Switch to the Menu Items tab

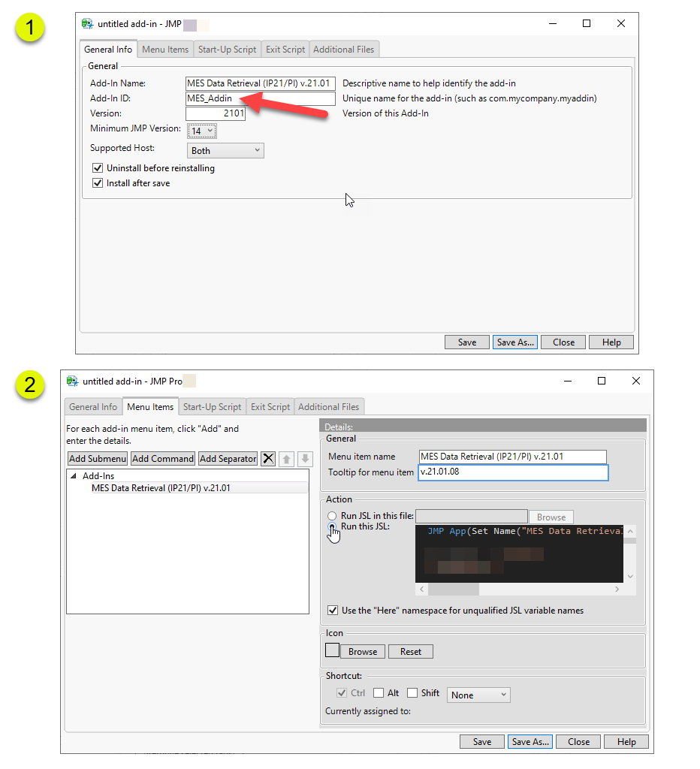coord(165,49)
